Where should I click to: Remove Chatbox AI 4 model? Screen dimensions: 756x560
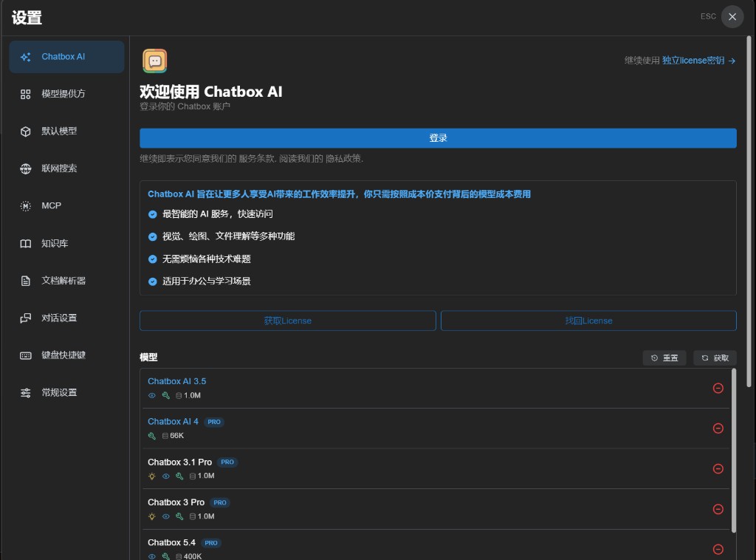[718, 428]
